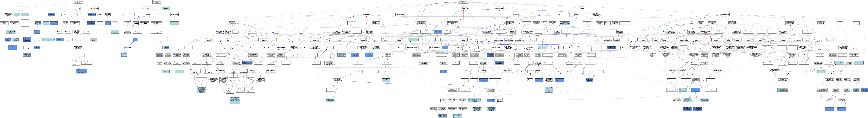The width and height of the screenshot is (868, 118).
Task: Click 'promoter-specific chromatin binding' node
Action: point(91,23)
